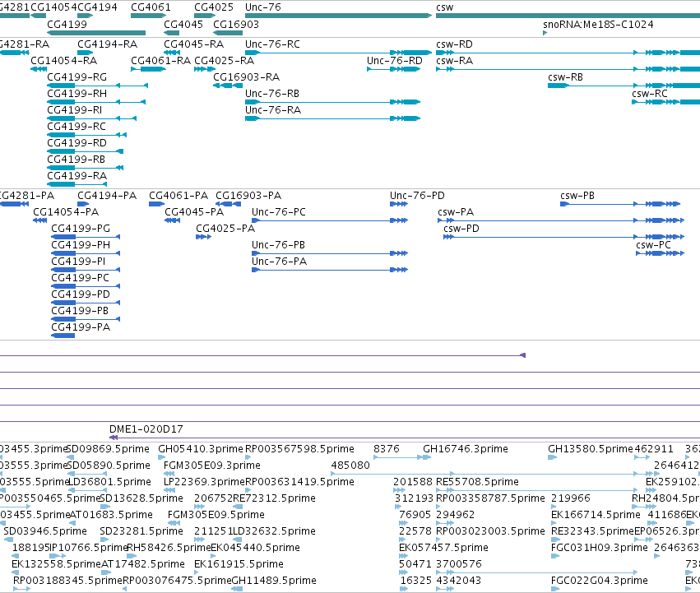Screen dimensions: 700x593
Task: Click the CG4045 gene label
Action: [x=183, y=24]
